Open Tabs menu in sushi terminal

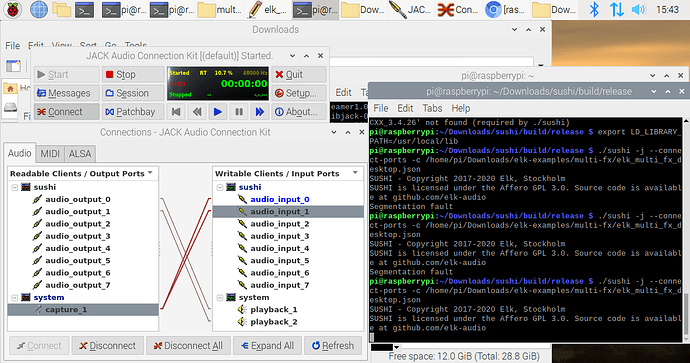[x=432, y=108]
